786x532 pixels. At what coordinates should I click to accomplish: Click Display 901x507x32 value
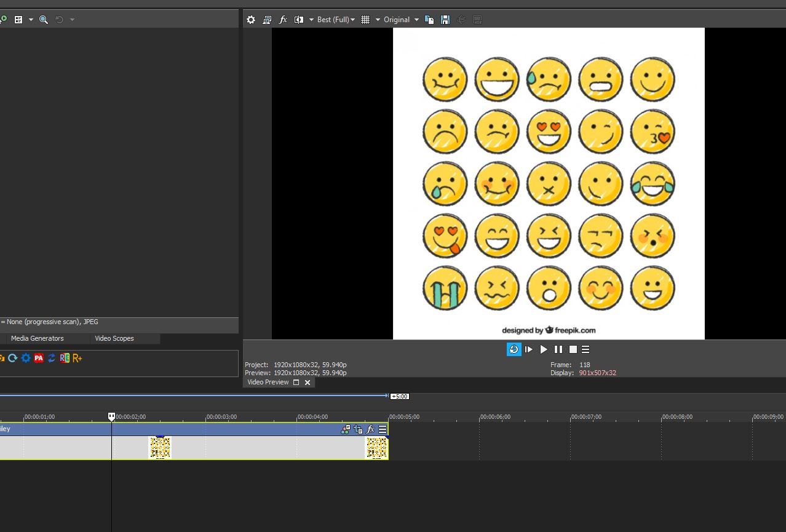pyautogui.click(x=597, y=373)
